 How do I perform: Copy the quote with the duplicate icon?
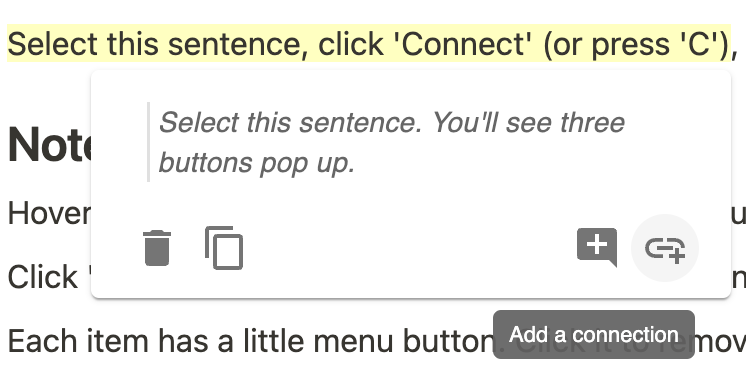(224, 248)
